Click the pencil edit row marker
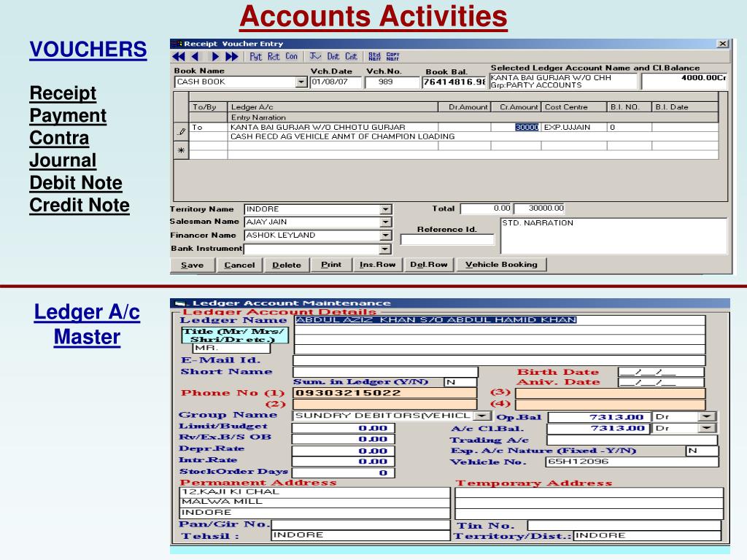This screenshot has height=560, width=747. coord(181,132)
